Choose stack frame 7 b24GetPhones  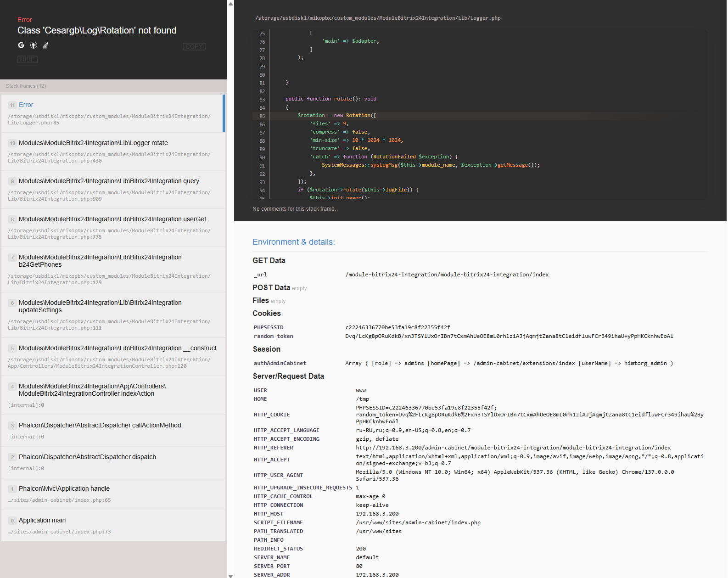click(x=113, y=269)
